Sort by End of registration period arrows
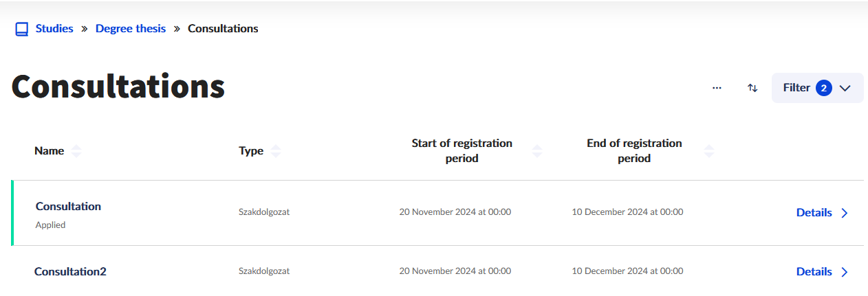868x296 pixels. click(709, 151)
